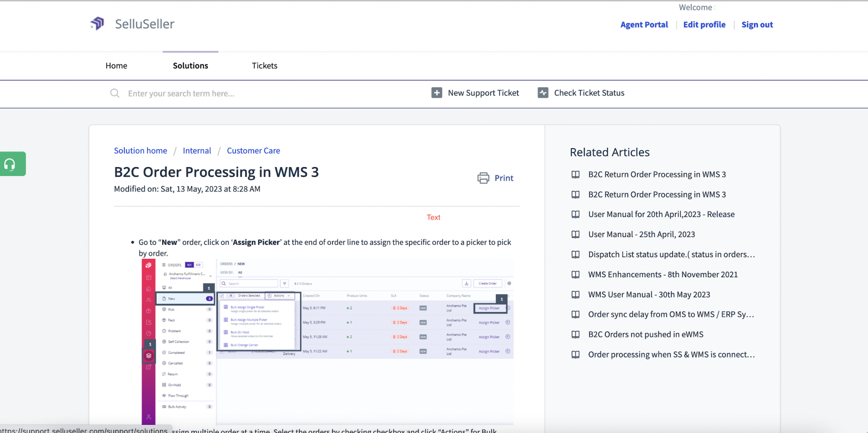Viewport: 868px width, 433px height.
Task: Open Dispatch List status update article
Action: click(672, 254)
